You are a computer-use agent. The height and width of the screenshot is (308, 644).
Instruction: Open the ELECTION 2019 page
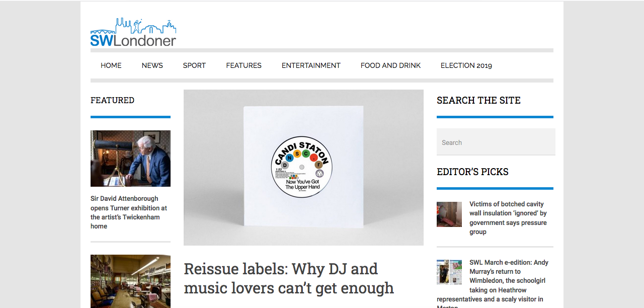[466, 65]
